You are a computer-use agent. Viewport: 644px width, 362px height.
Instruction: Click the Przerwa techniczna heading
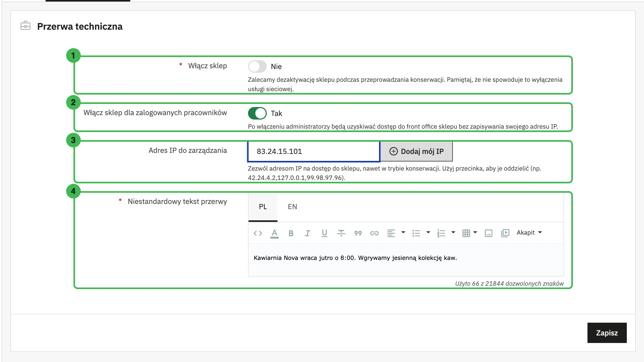point(80,26)
